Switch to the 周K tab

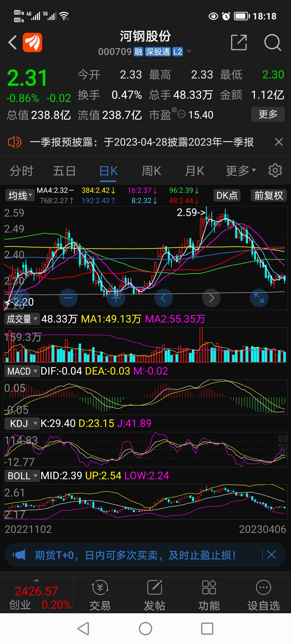(151, 171)
